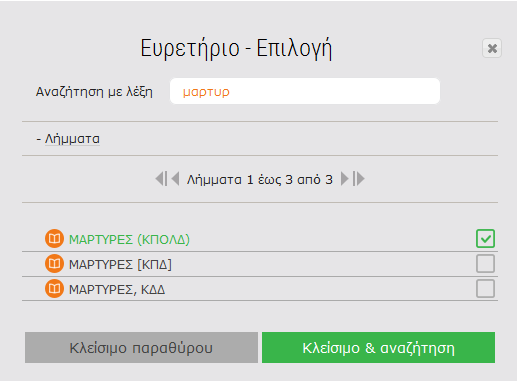Screen dimensions: 517x381
Task: Go to first page of Λήμματα results
Action: pos(161,179)
